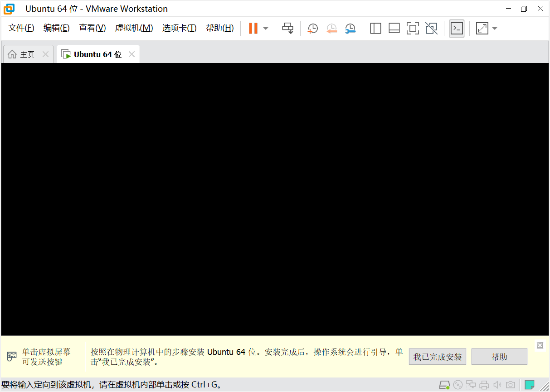Close the Ubuntu 64 位 tab
The image size is (550, 392).
132,54
